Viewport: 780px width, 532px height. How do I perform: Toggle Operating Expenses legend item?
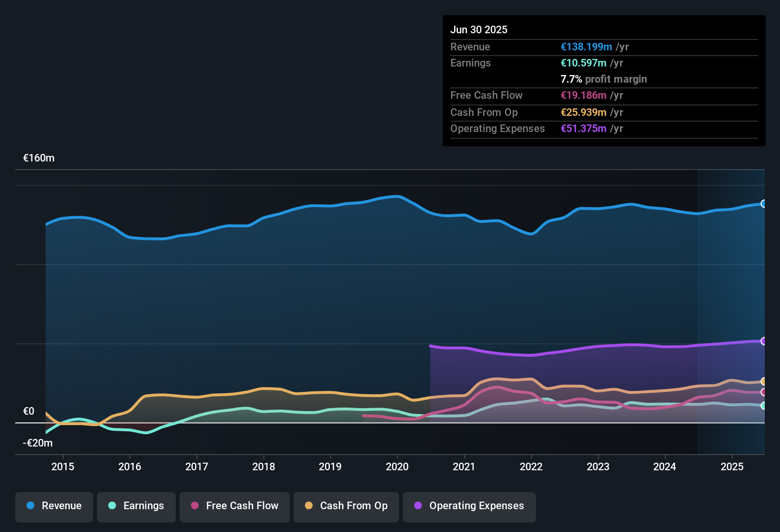pos(469,506)
